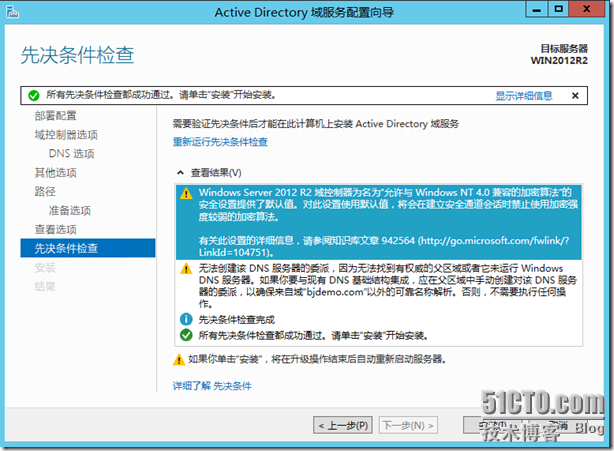614x451 pixels.
Task: Open the 详细了解 先决条件 link
Action: (212, 385)
